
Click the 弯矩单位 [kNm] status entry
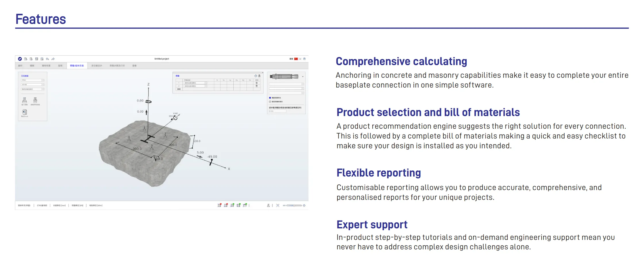(96, 206)
